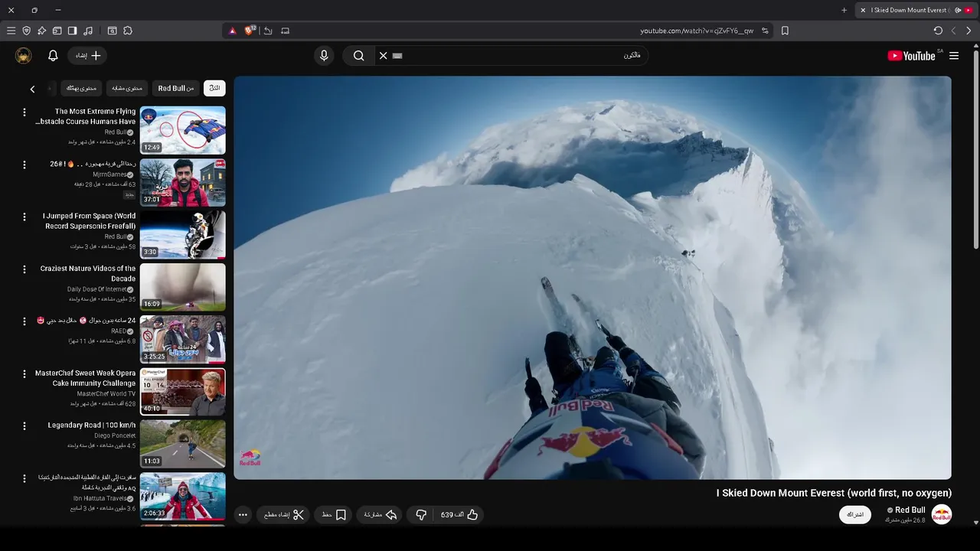Open the Most Extreme Flying thumbnail
Screen dimensions: 980x551
tap(183, 130)
